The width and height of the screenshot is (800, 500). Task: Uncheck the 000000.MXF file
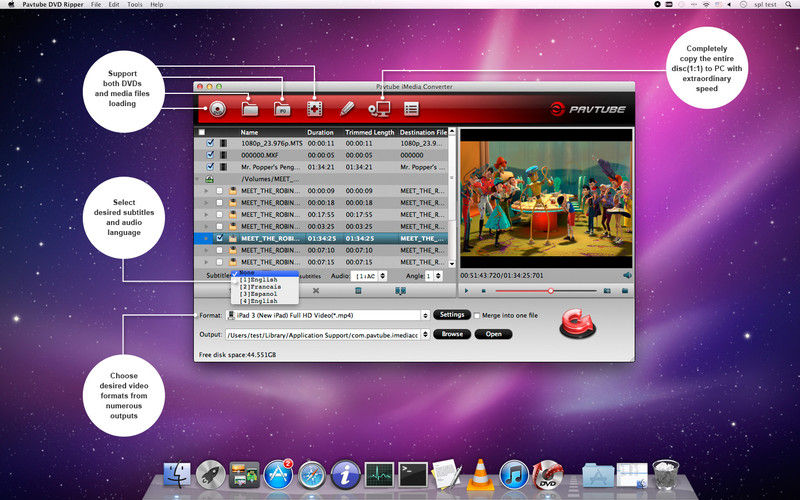210,155
